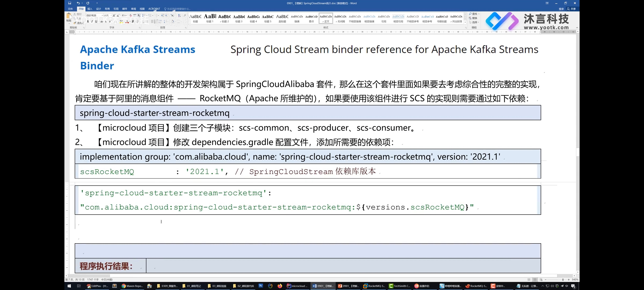The height and width of the screenshot is (290, 644).
Task: Collapse the ribbon with the arrow
Action: [577, 28]
